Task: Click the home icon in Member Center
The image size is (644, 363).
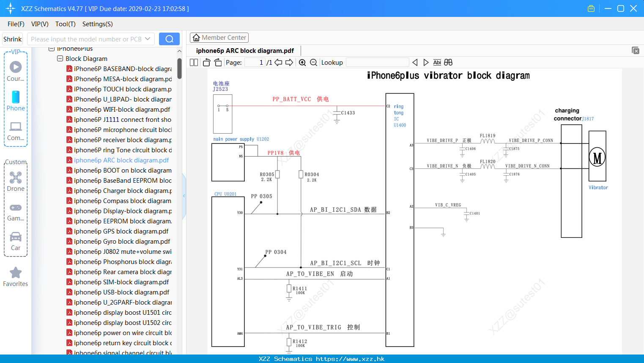Action: point(196,38)
